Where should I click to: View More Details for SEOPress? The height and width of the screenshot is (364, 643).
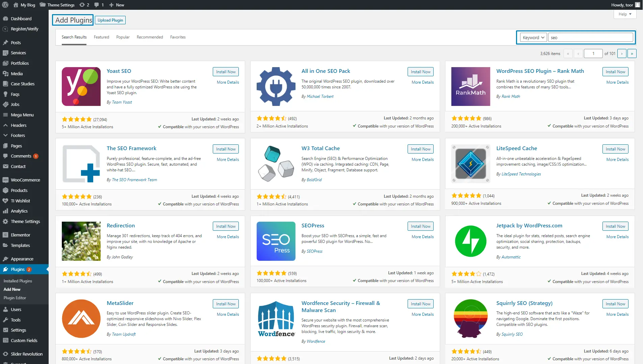422,237
